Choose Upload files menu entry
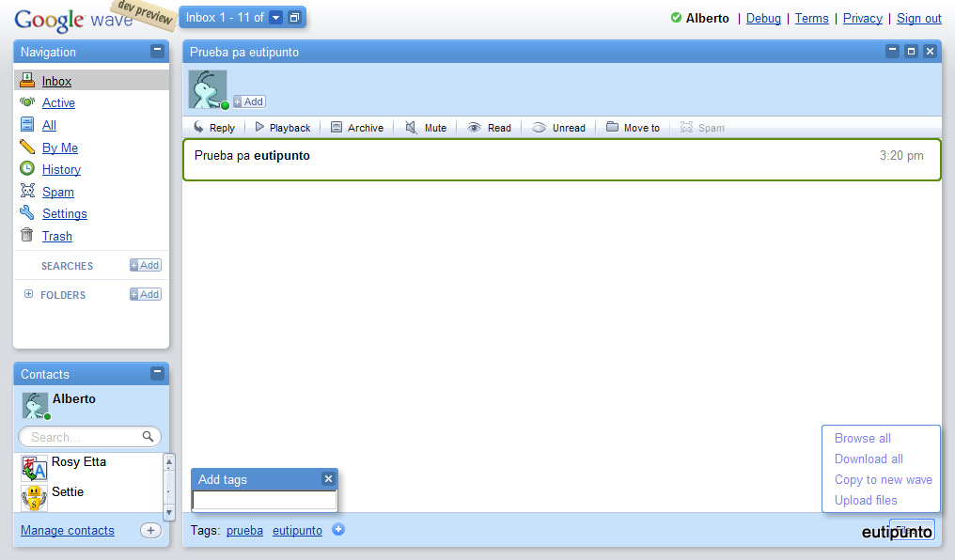Image resolution: width=955 pixels, height=560 pixels. click(x=866, y=501)
